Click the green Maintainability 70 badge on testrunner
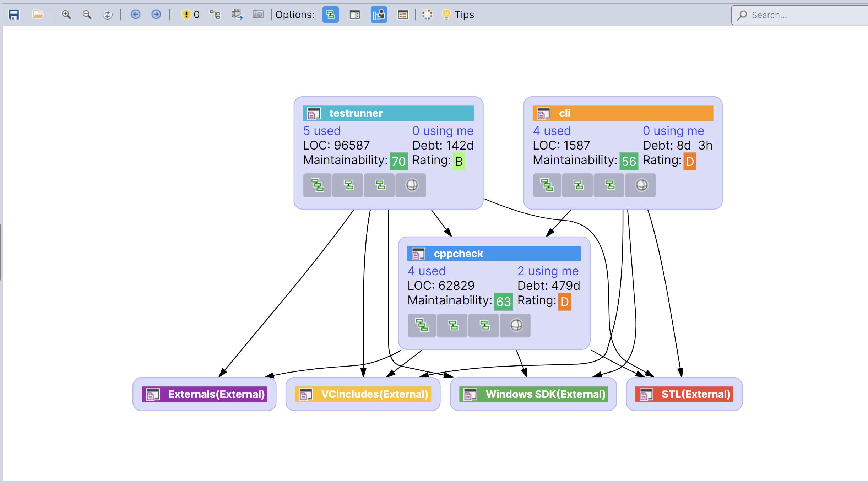 pos(398,161)
